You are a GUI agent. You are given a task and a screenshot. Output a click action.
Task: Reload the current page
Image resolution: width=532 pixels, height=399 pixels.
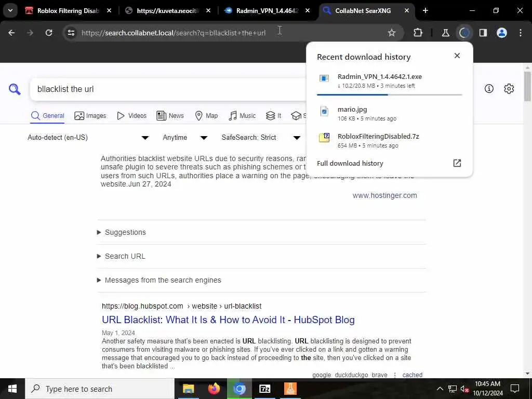point(49,33)
